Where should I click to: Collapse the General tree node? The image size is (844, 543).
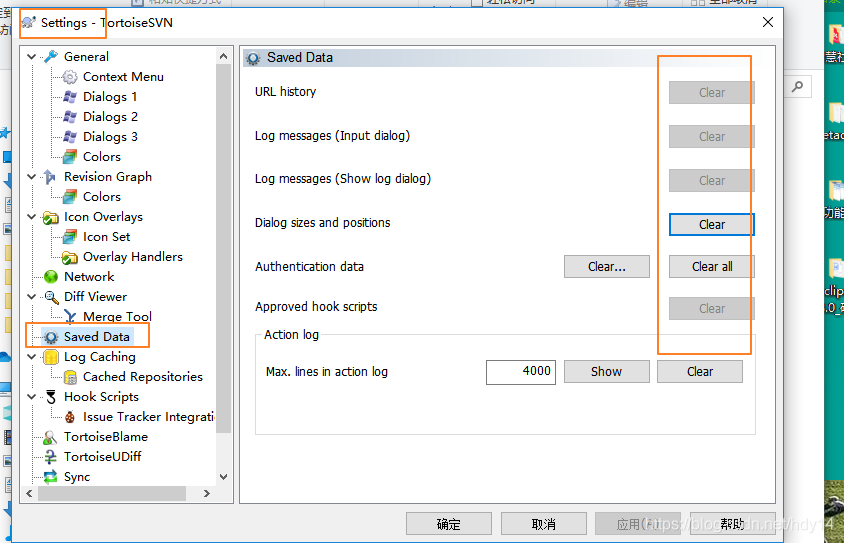32,57
